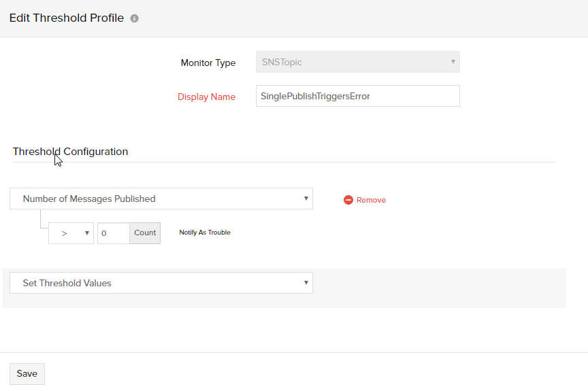This screenshot has width=588, height=391.
Task: Click the Count unit label
Action: pos(145,233)
